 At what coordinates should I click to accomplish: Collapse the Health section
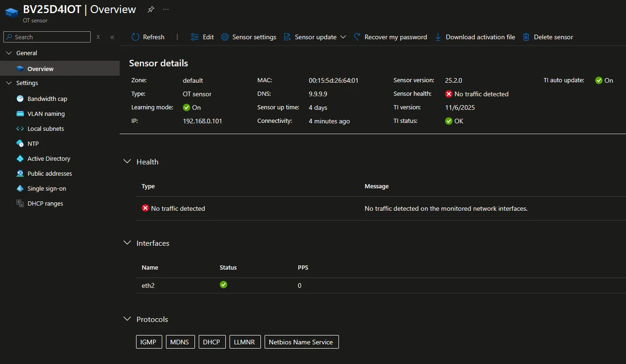(x=127, y=162)
